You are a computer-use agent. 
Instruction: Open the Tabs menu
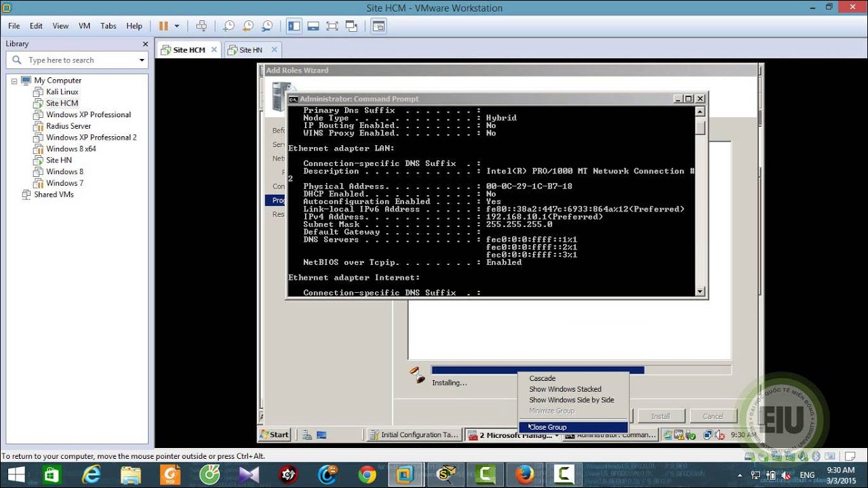point(108,26)
